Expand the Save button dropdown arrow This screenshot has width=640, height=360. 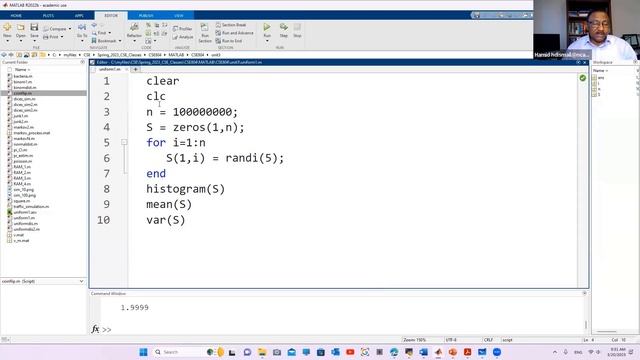pos(34,41)
